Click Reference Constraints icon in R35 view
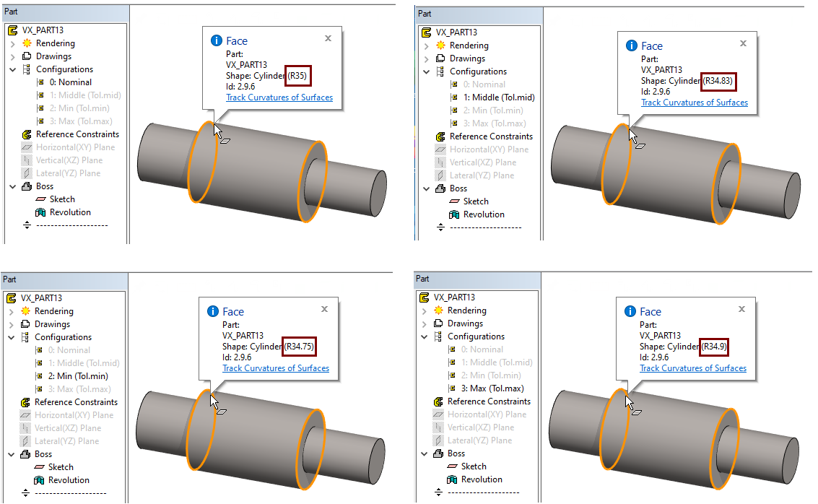This screenshot has width=818, height=504. (x=27, y=134)
